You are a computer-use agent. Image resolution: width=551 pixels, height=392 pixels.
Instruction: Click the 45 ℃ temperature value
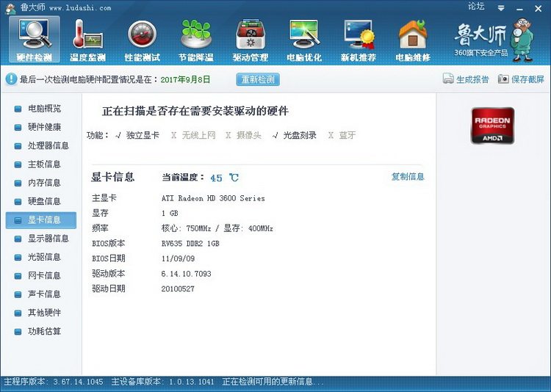[x=224, y=178]
